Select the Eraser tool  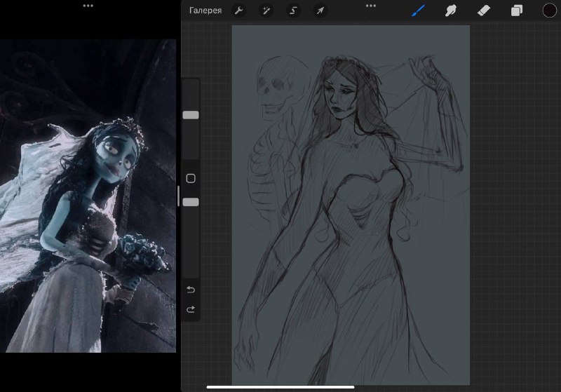tap(484, 11)
